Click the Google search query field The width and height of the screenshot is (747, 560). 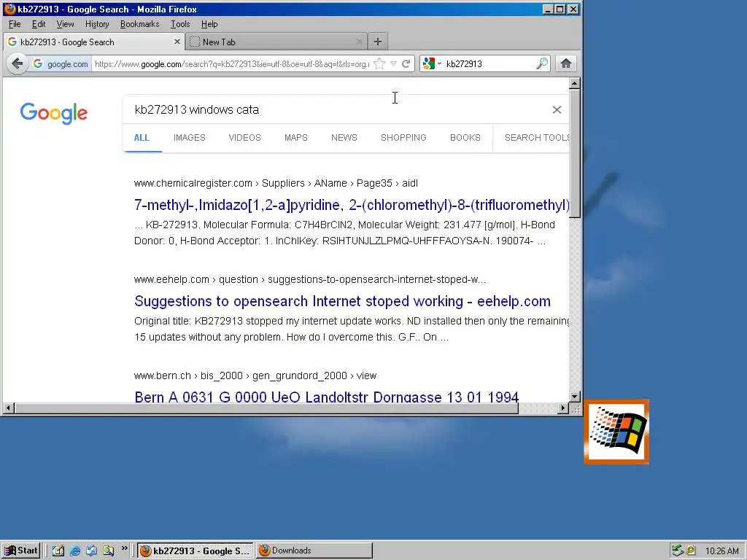[x=333, y=109]
